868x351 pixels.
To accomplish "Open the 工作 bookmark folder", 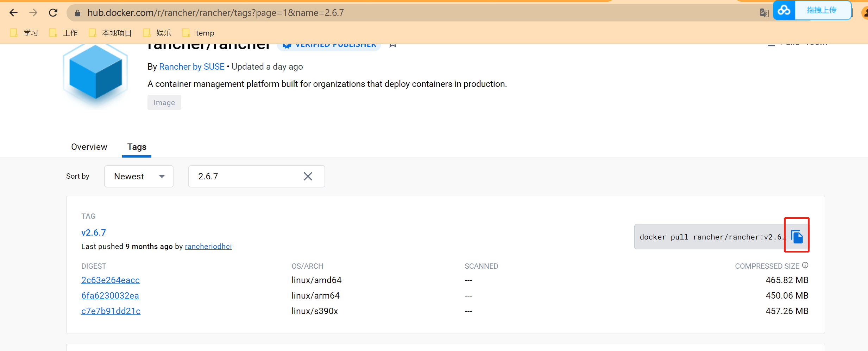I will 63,33.
